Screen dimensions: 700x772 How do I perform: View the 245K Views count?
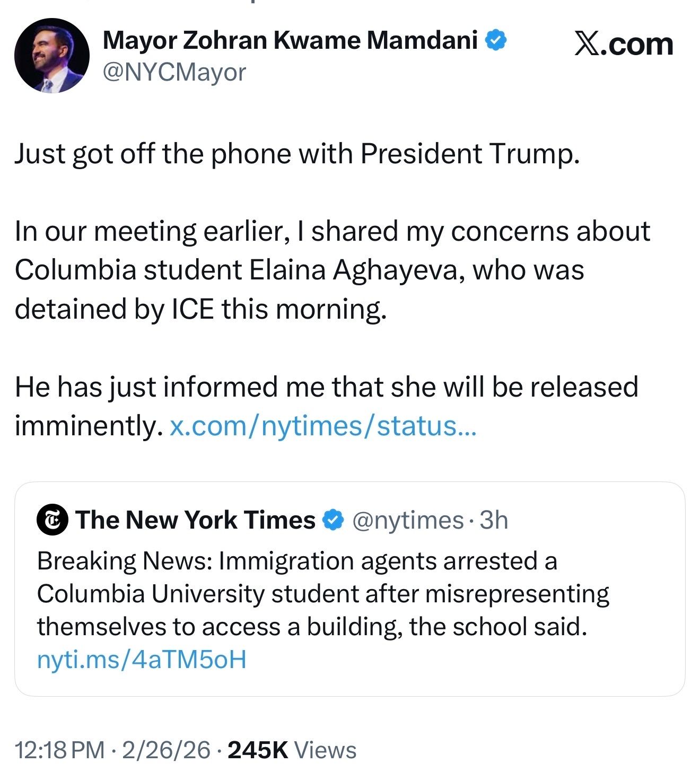(292, 750)
